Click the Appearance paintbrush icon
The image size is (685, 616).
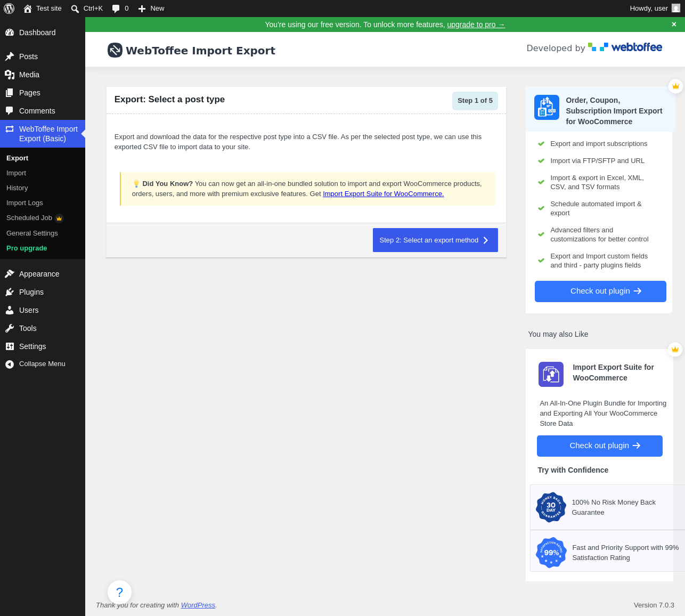(x=10, y=274)
